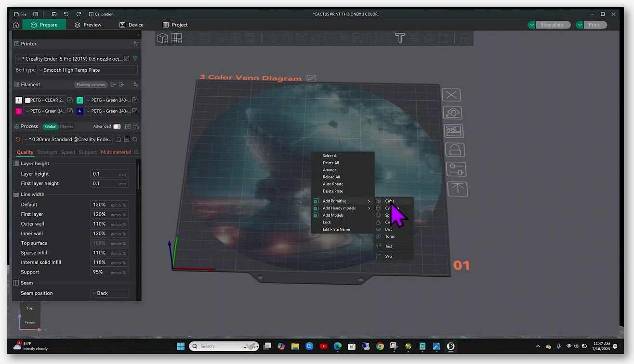Click the plate move-to-top arrow icon
Viewport: 634px width, 364px height.
pos(457,189)
